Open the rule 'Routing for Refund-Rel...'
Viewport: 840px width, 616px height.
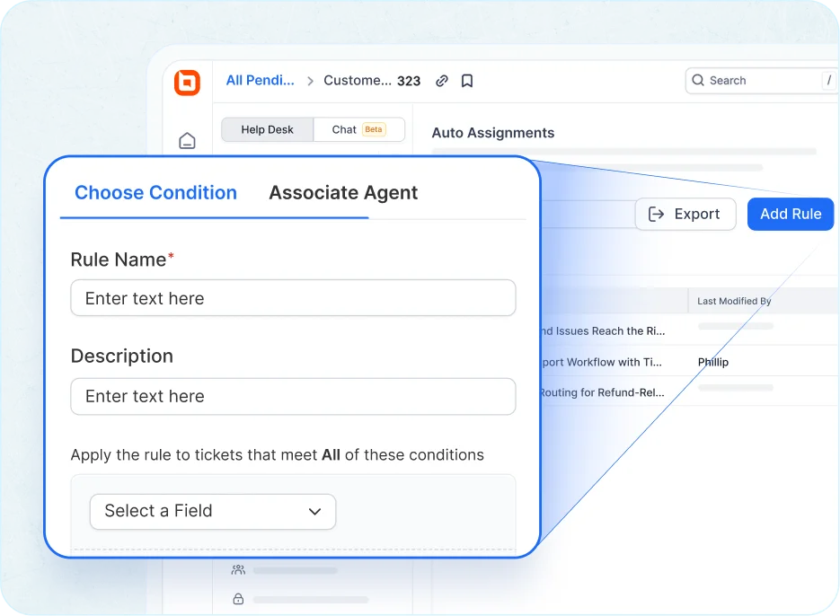(x=602, y=392)
